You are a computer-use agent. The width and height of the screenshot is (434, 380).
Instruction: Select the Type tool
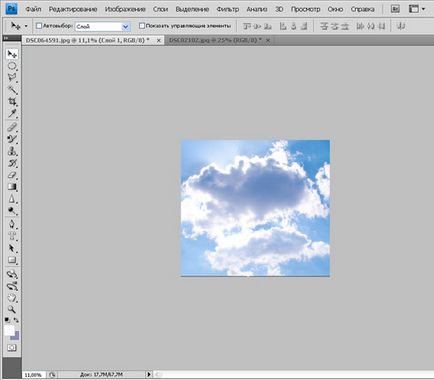[x=12, y=236]
